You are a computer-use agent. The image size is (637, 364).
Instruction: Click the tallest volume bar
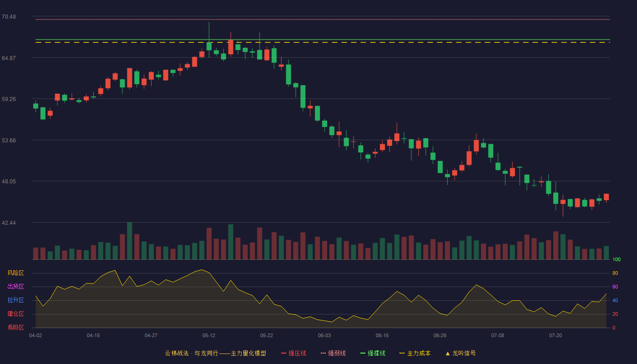[130, 241]
